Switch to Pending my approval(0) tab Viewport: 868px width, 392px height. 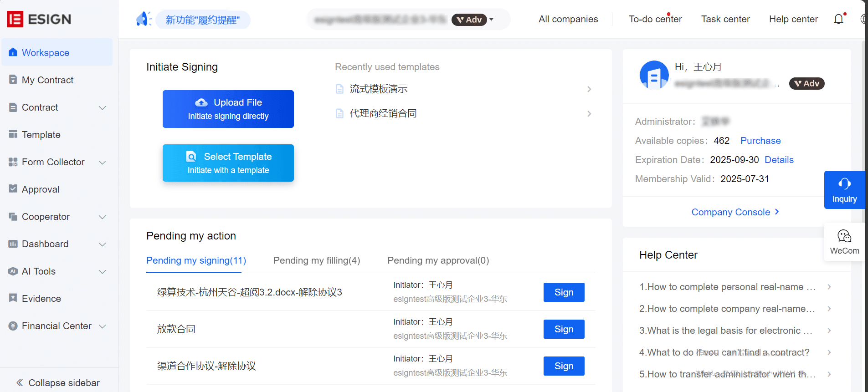[438, 260]
